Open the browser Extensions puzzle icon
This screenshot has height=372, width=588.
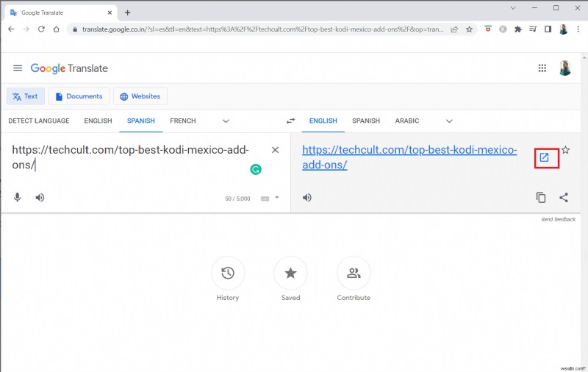(x=518, y=29)
